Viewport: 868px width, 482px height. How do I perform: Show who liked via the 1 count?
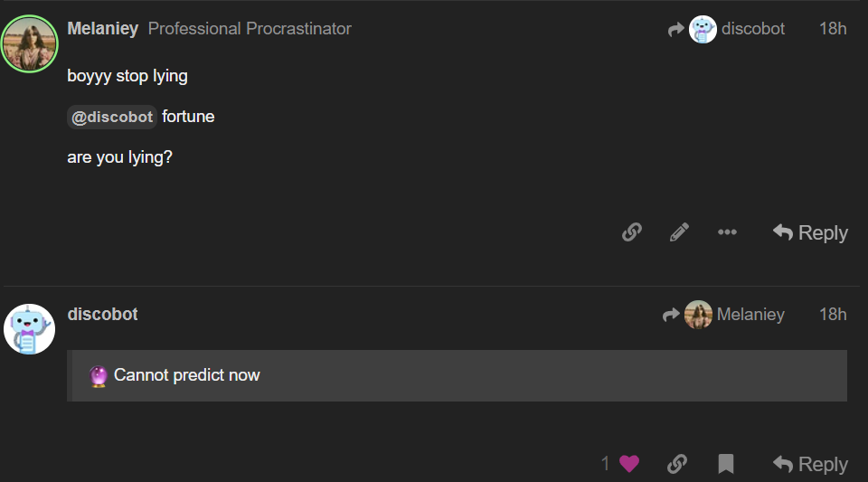click(605, 464)
